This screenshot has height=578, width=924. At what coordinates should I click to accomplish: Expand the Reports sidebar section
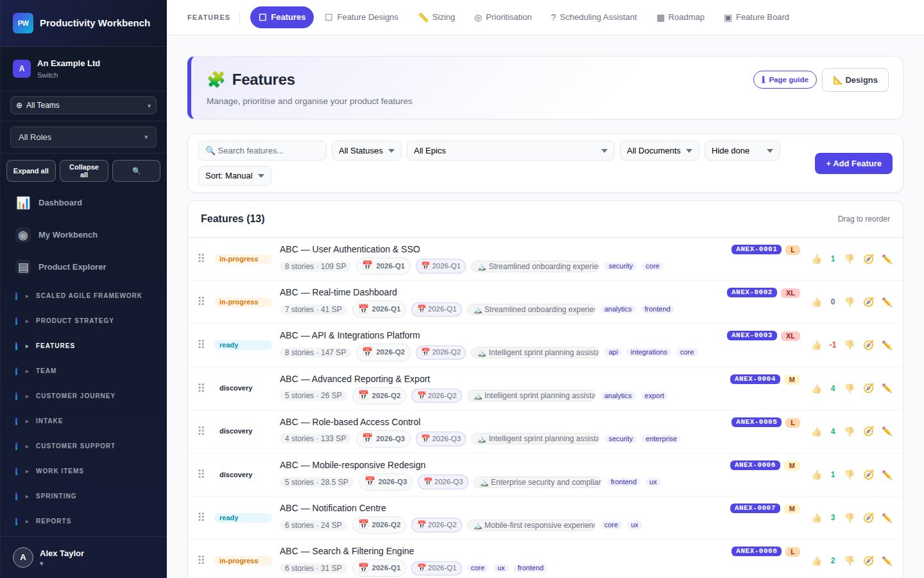tap(83, 521)
